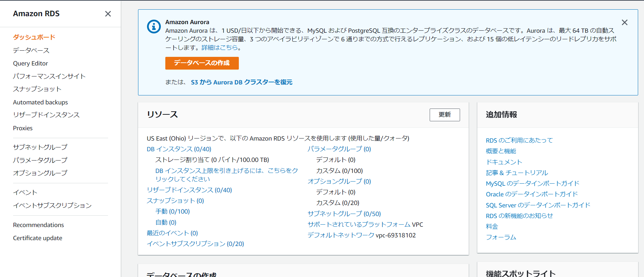Open スナップショット (0) resource link
Viewport: 644px width, 277px height.
point(175,201)
